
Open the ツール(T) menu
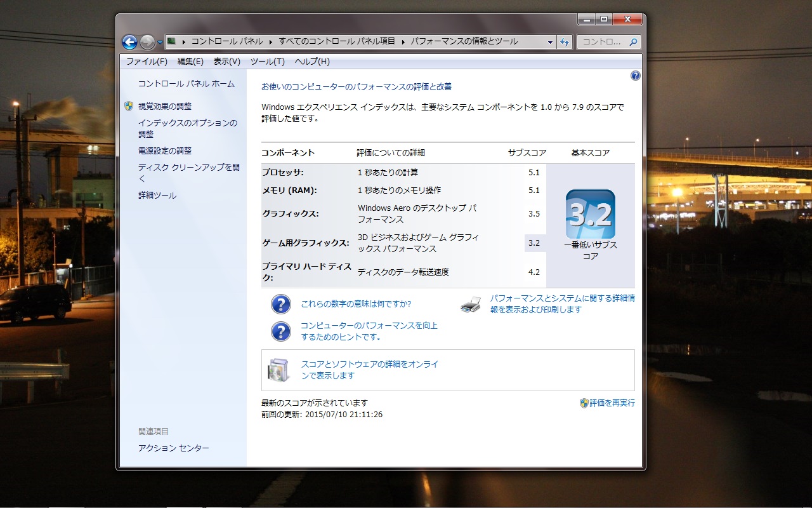[267, 62]
